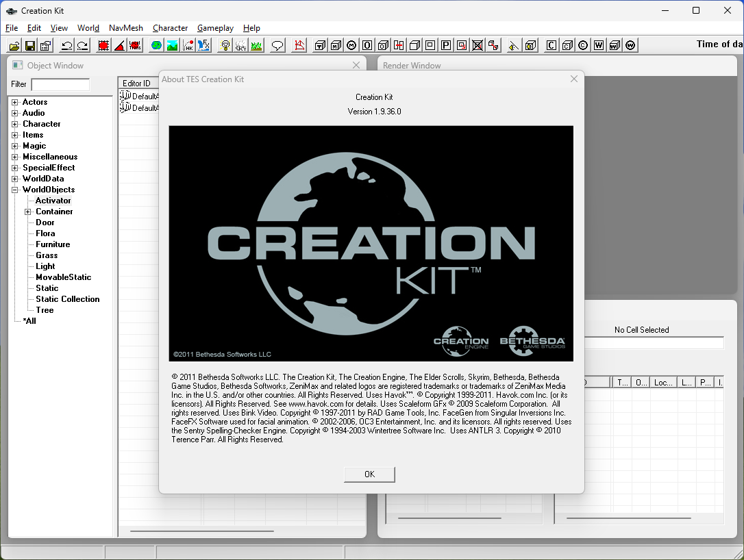Expand the WorldData tree node
744x560 pixels.
coord(14,179)
